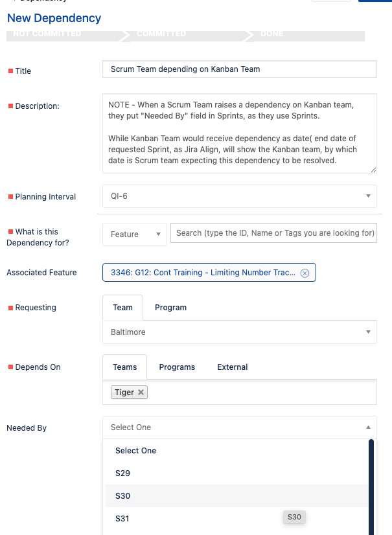
Task: Switch to the Programs tab under Depends On
Action: (x=177, y=367)
